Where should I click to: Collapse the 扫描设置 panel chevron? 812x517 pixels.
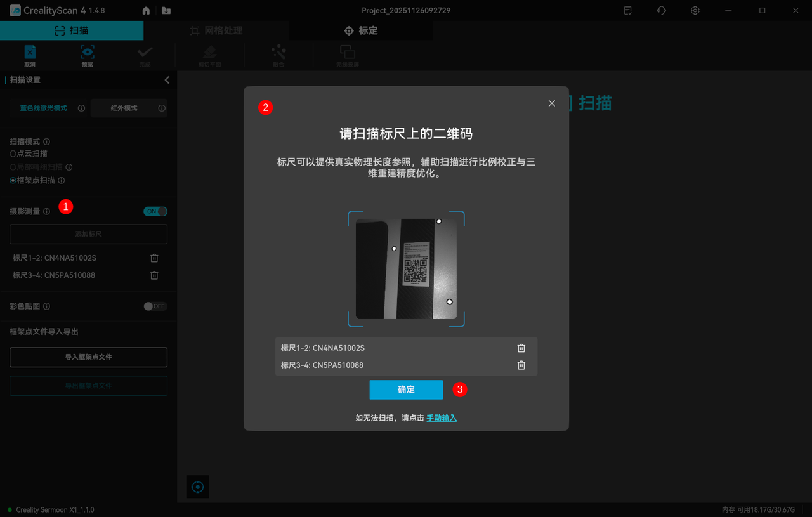click(x=167, y=80)
